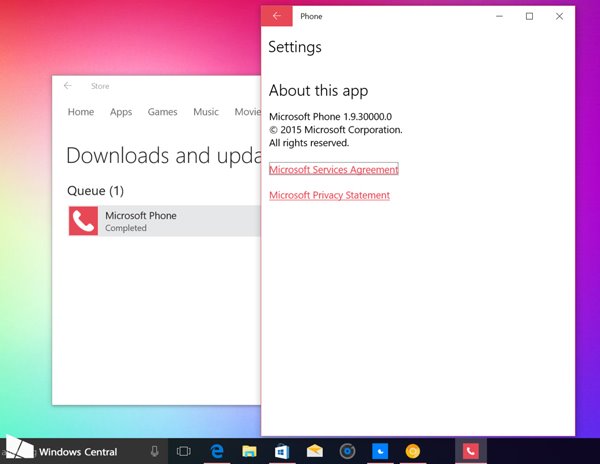
Task: Click the All rights reserved text
Action: (309, 143)
